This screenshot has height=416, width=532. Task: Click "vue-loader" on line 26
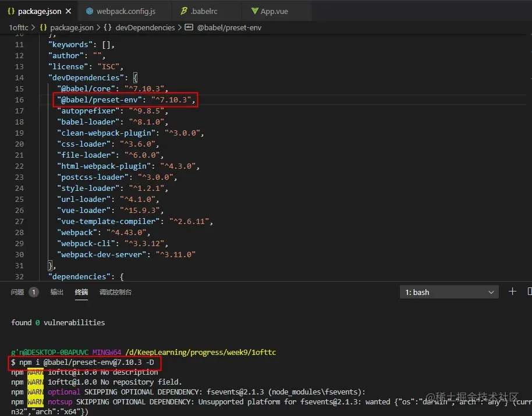[x=84, y=210]
